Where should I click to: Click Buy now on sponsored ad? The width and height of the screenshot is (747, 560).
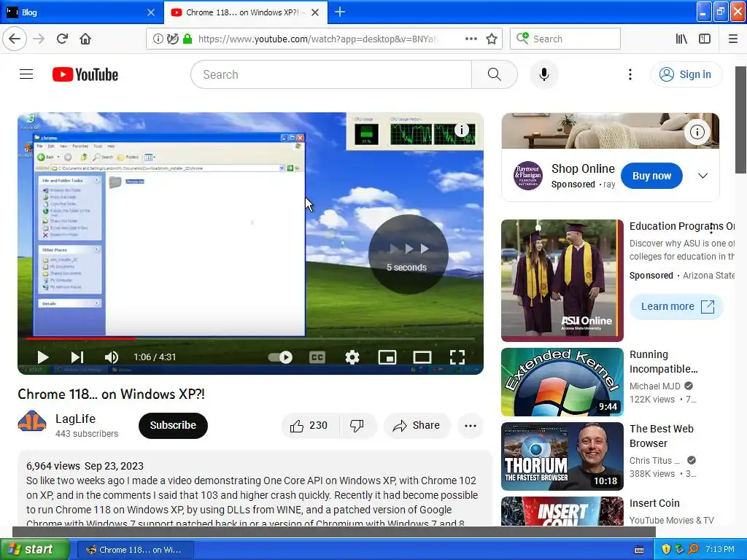click(651, 176)
